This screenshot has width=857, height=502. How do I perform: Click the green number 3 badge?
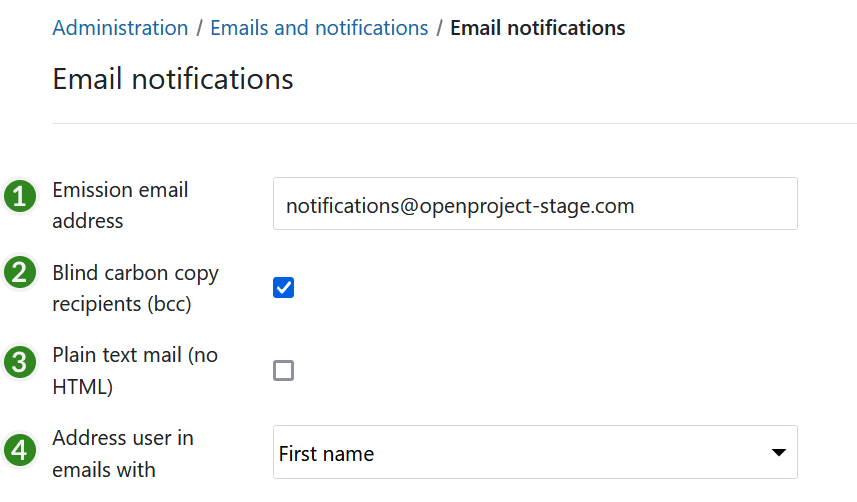tap(19, 361)
